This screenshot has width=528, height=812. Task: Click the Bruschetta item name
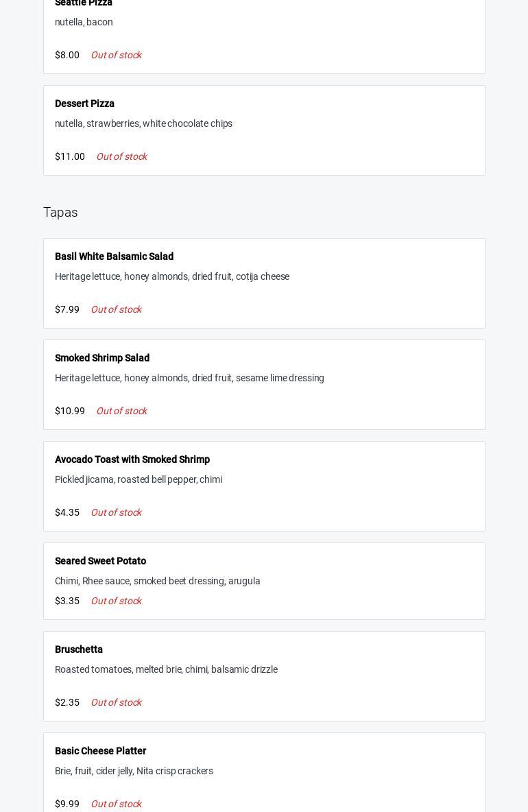coord(79,649)
